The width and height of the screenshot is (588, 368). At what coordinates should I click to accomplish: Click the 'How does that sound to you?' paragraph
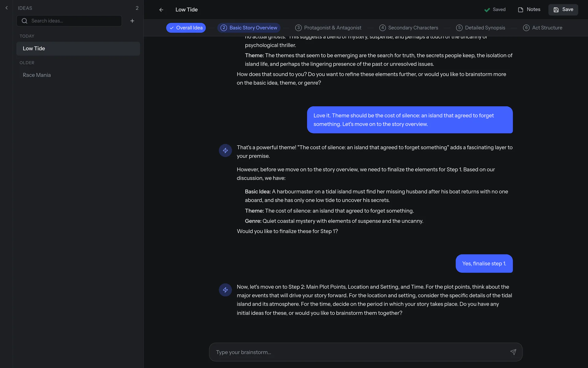(x=371, y=79)
